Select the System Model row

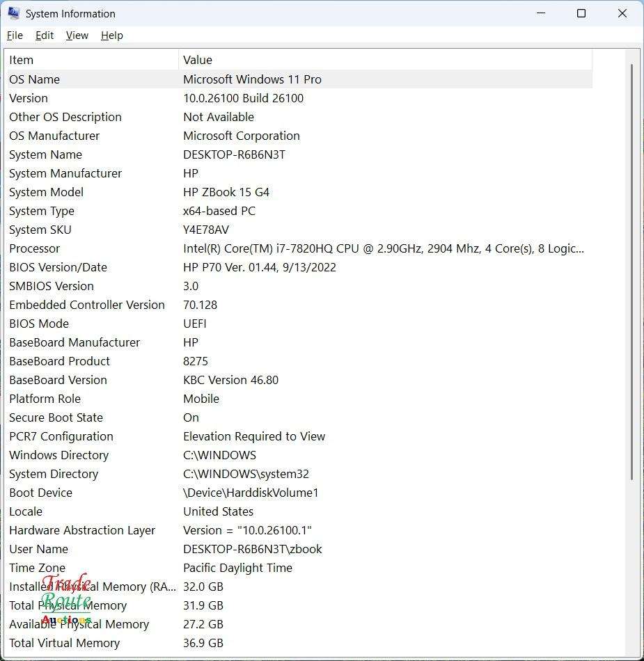[x=46, y=192]
